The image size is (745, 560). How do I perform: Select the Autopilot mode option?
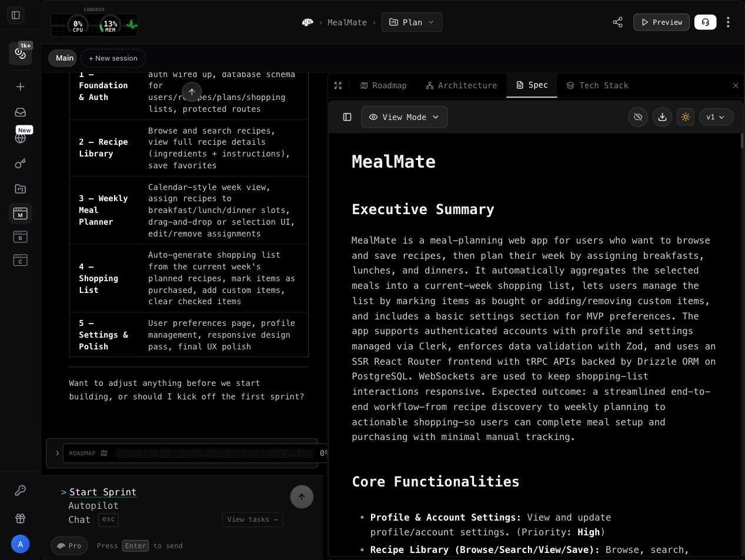point(93,506)
